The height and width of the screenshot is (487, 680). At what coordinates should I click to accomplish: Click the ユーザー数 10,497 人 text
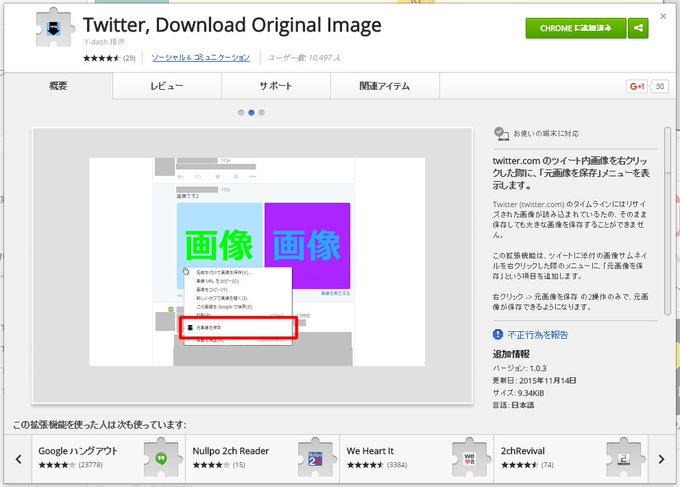click(304, 58)
